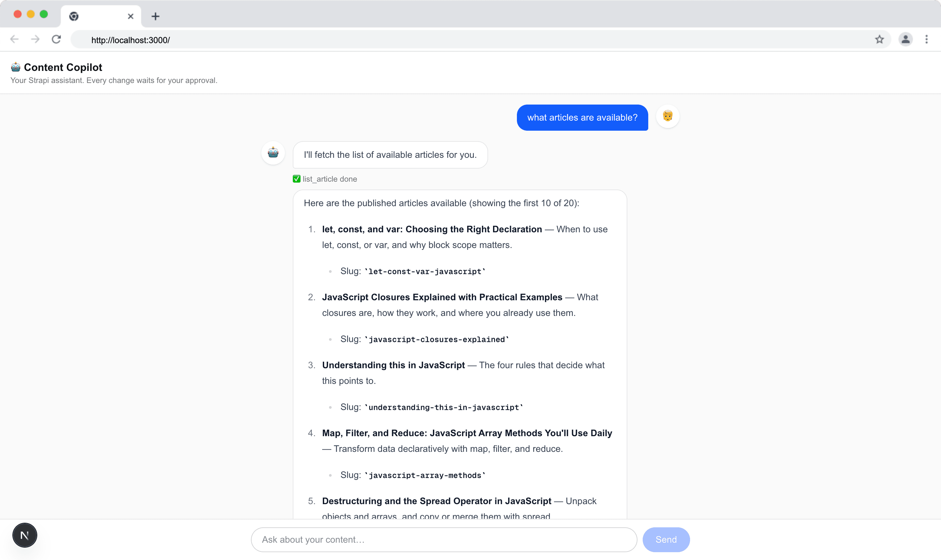Open the browser profile avatar
941x560 pixels.
tap(905, 39)
